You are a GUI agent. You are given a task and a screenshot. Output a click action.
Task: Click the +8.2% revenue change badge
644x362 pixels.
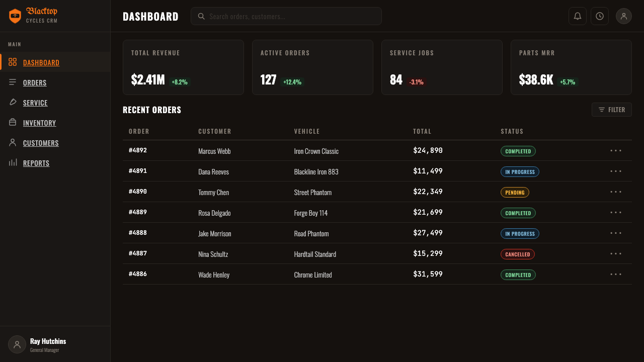180,82
